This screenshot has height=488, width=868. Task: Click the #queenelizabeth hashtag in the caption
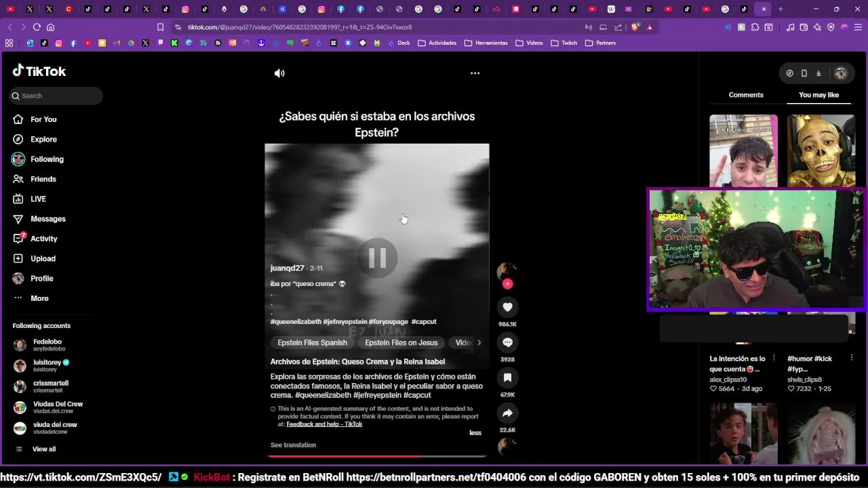296,321
